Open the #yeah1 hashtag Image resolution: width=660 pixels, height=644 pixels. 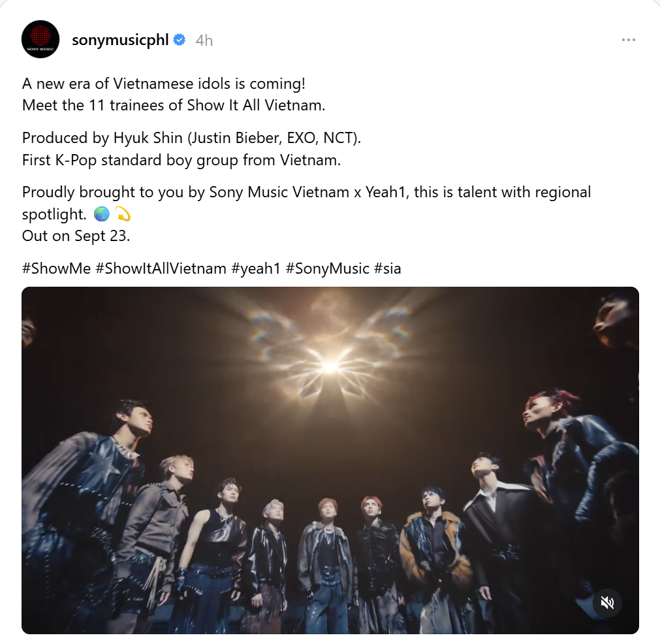click(x=256, y=268)
